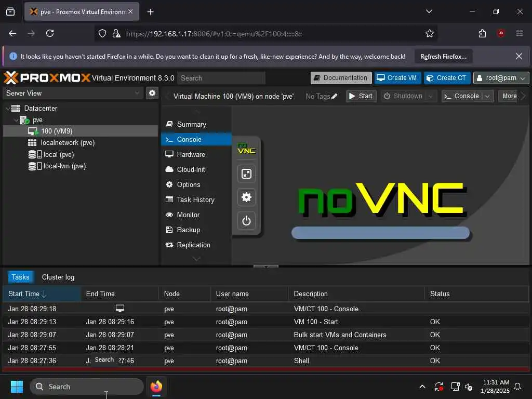Open noVNC fullscreen toggle icon
This screenshot has width=532, height=399.
click(x=246, y=174)
